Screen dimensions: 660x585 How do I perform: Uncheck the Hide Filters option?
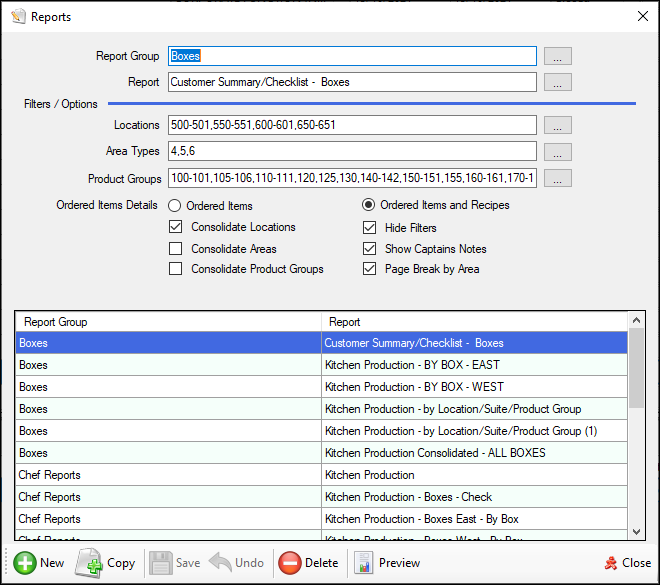[370, 228]
